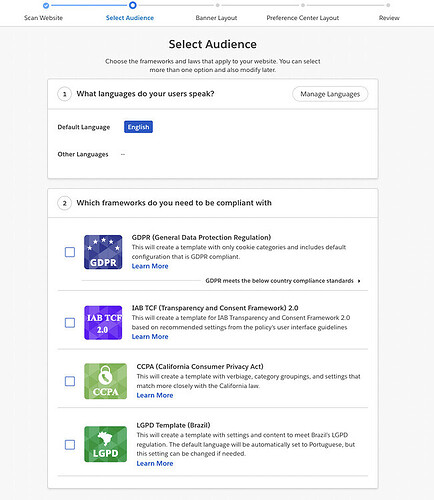This screenshot has width=434, height=500.
Task: Click the Default Language label
Action: coord(84,127)
